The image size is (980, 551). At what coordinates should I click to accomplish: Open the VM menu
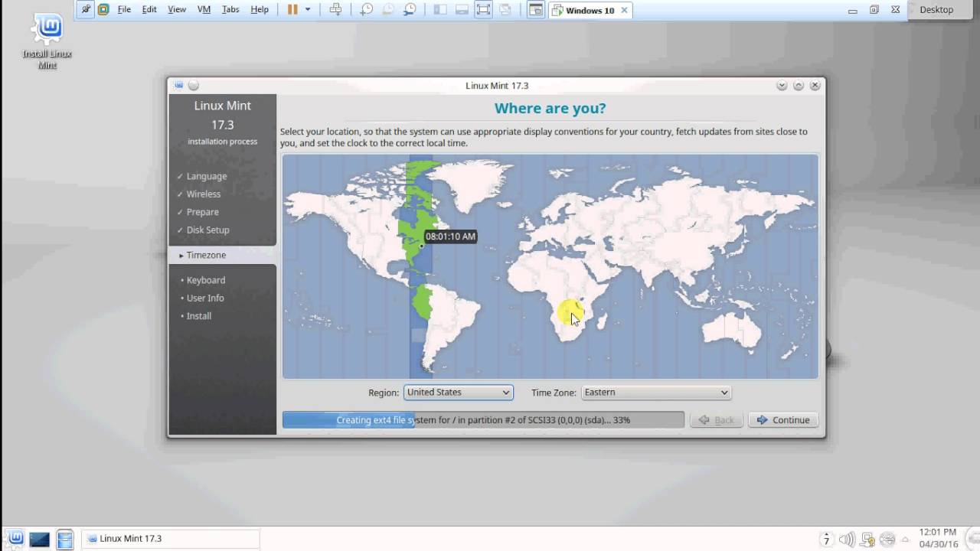[204, 10]
